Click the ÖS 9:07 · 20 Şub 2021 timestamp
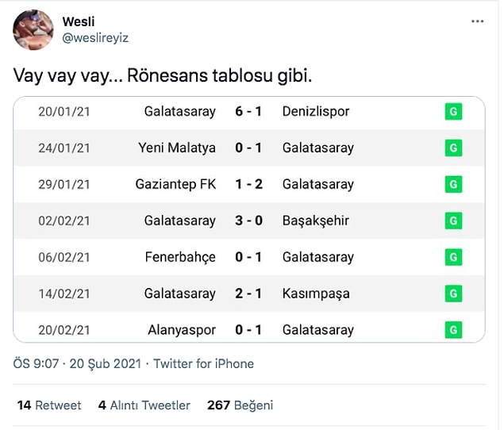The height and width of the screenshot is (430, 504). pyautogui.click(x=77, y=364)
